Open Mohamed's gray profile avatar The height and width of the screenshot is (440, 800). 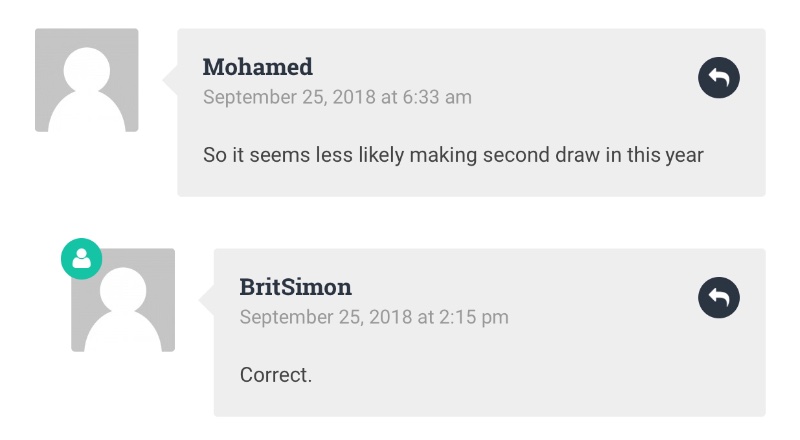click(x=87, y=80)
